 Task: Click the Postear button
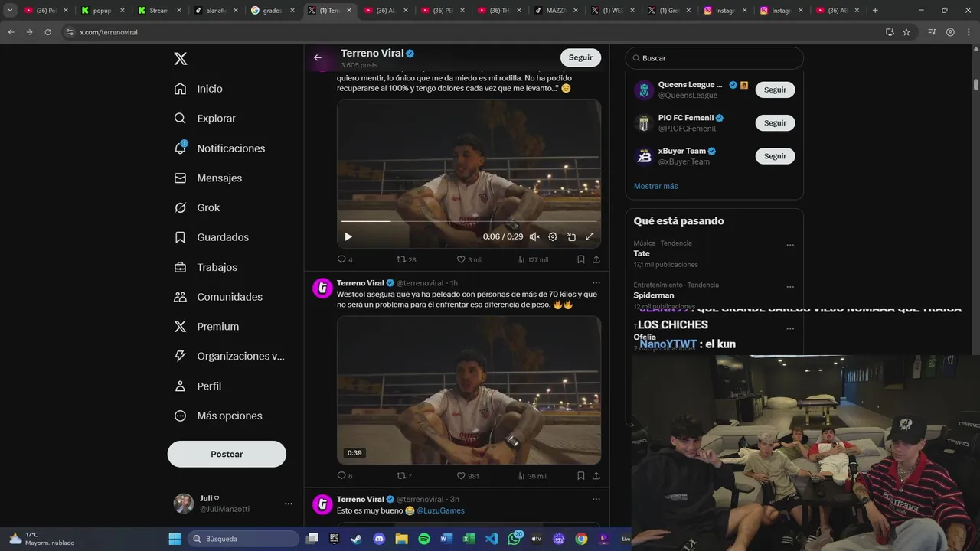coord(227,454)
